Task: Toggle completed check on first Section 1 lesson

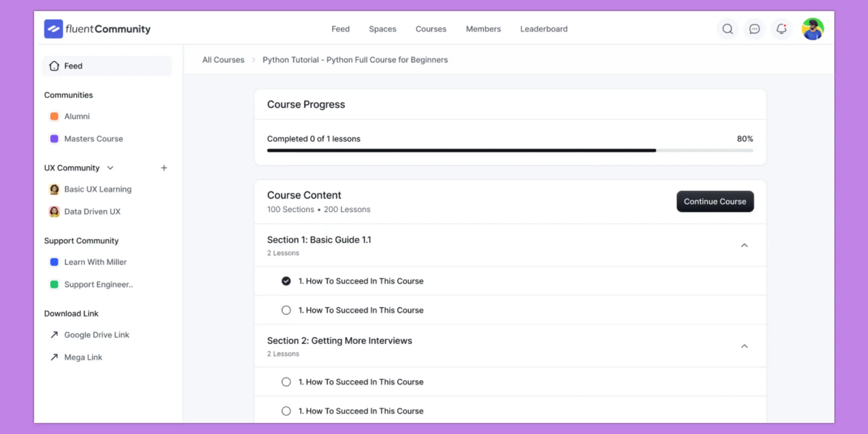Action: coord(286,281)
